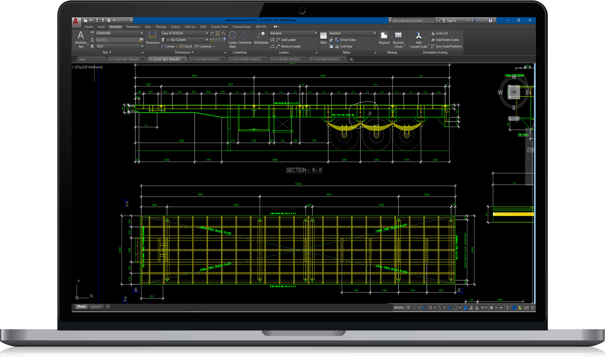Click the viewport label [Top] control
The width and height of the screenshot is (605, 364).
click(80, 67)
